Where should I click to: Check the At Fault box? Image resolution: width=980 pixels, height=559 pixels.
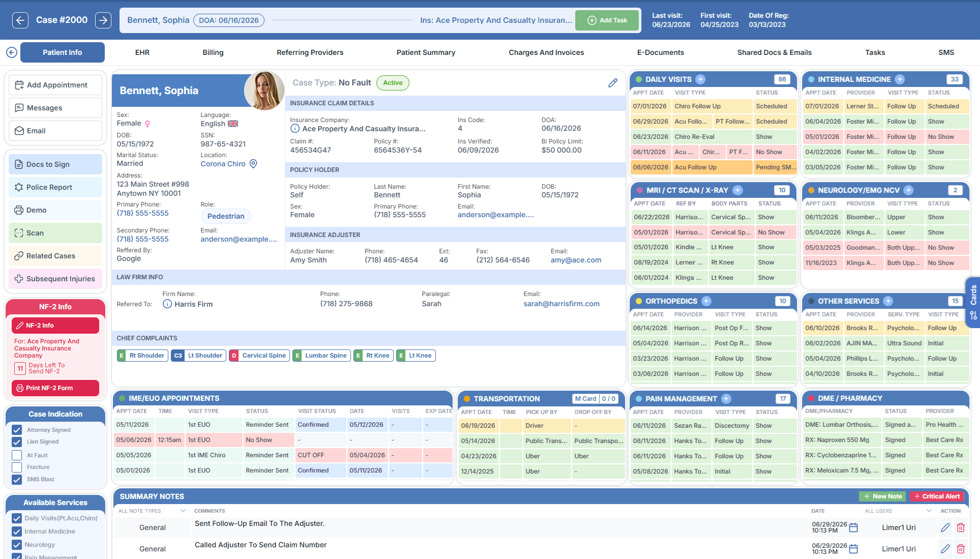pyautogui.click(x=17, y=455)
